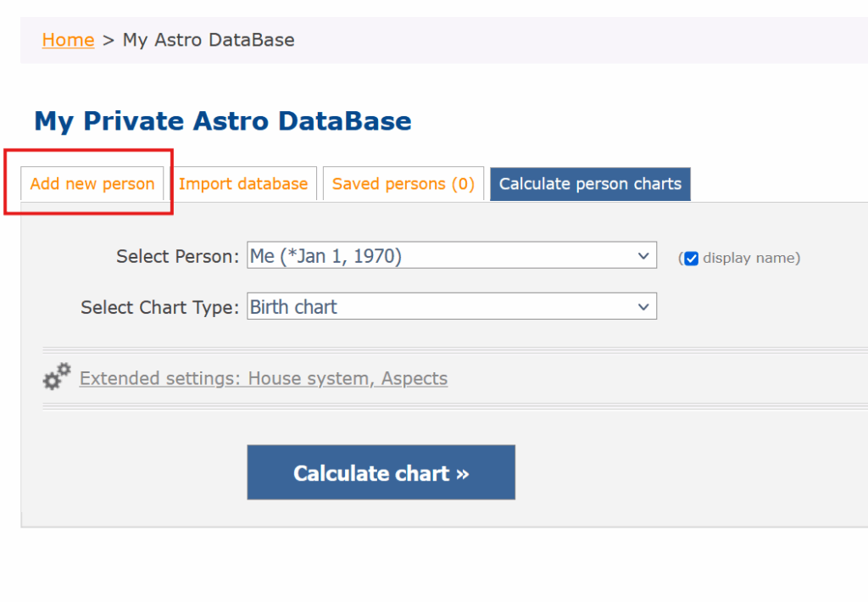Image resolution: width=868 pixels, height=602 pixels.
Task: Click the '(0)' count in Saved persons
Action: (462, 184)
